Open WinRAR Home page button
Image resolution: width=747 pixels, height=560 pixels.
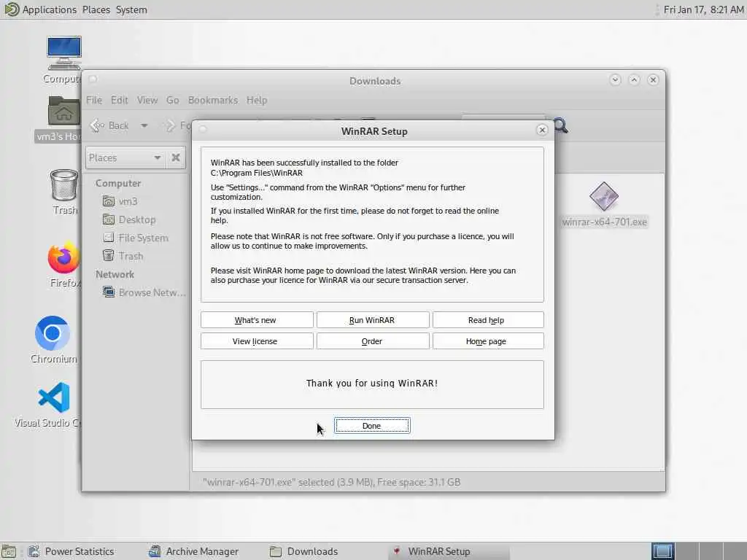(488, 341)
